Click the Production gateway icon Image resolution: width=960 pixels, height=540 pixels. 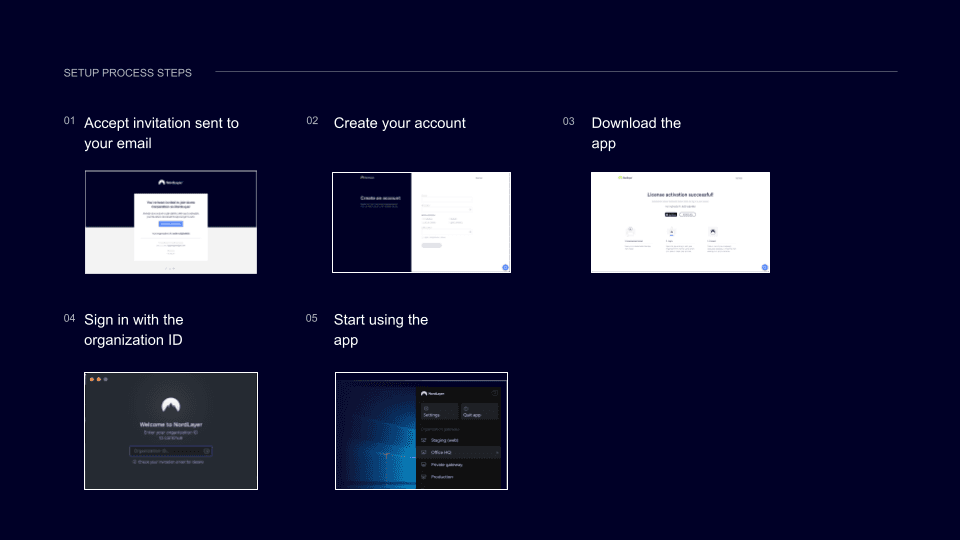click(x=424, y=477)
